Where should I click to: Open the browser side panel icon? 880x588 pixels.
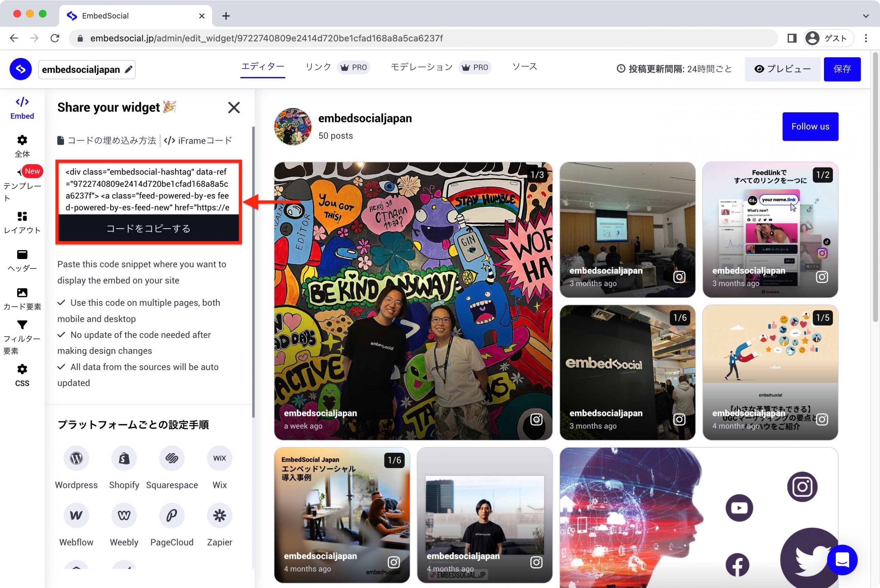point(792,38)
